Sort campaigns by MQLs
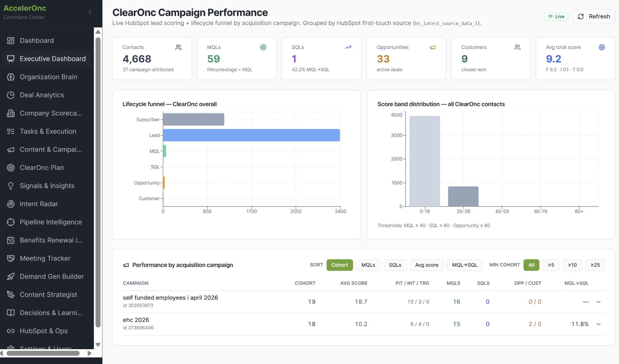This screenshot has width=619, height=364. [x=368, y=265]
